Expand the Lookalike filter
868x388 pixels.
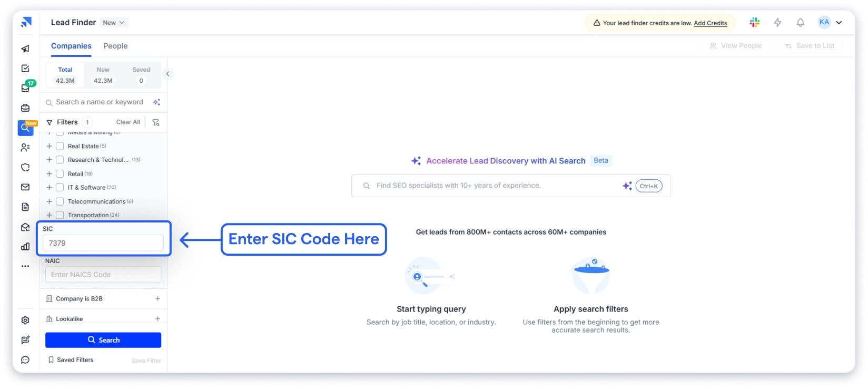(x=157, y=318)
